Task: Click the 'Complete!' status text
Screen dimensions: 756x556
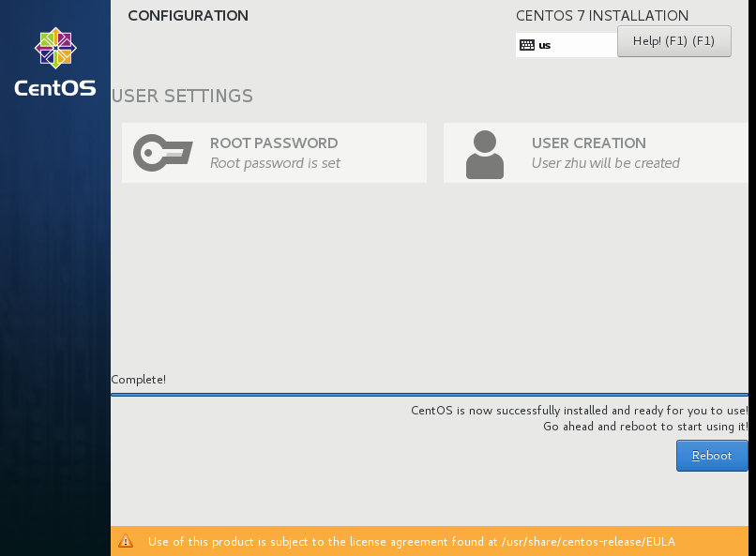Action: [139, 380]
